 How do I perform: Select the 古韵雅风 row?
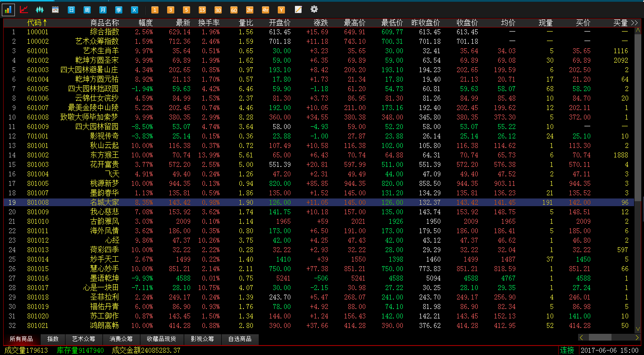point(319,221)
